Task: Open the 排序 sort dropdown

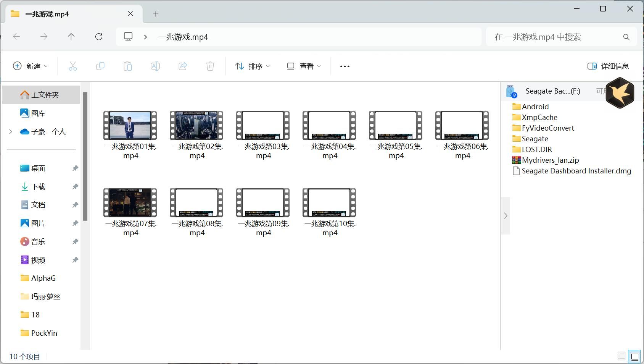Action: coord(252,66)
